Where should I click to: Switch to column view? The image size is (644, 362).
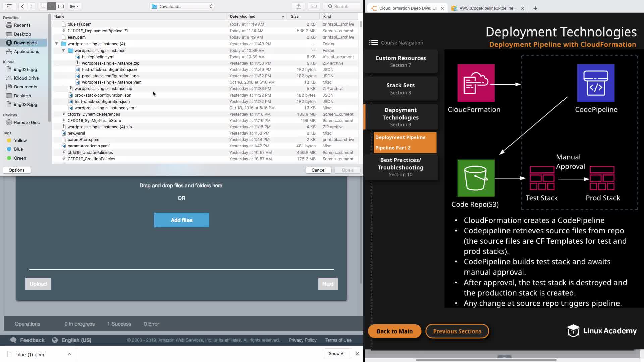point(61,6)
